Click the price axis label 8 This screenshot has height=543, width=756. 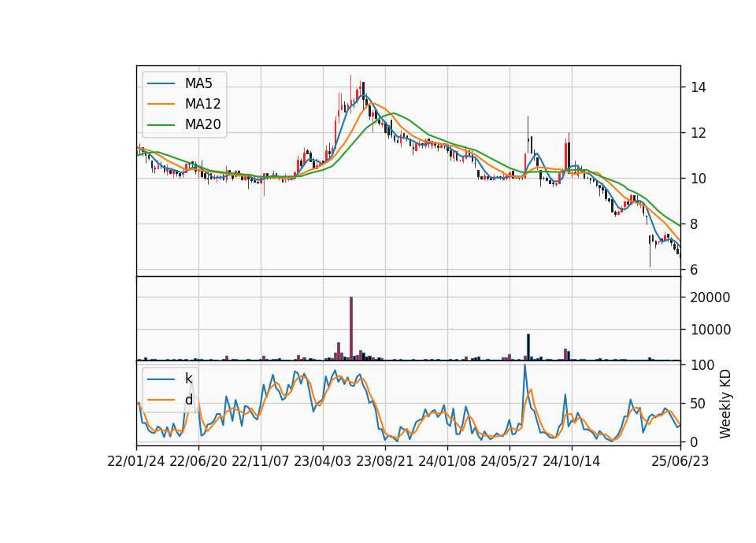pyautogui.click(x=695, y=224)
